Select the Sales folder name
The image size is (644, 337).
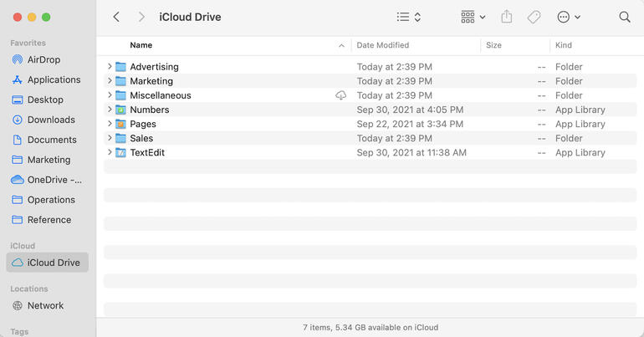point(141,138)
